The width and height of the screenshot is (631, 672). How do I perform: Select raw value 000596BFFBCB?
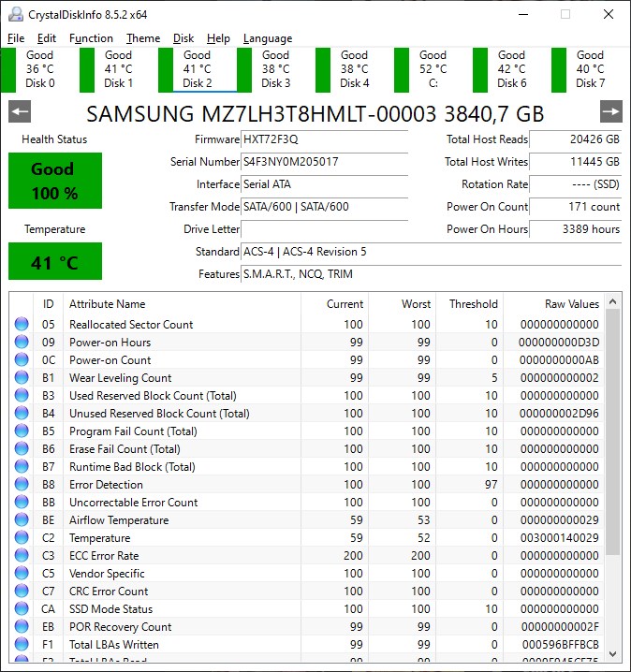click(560, 645)
